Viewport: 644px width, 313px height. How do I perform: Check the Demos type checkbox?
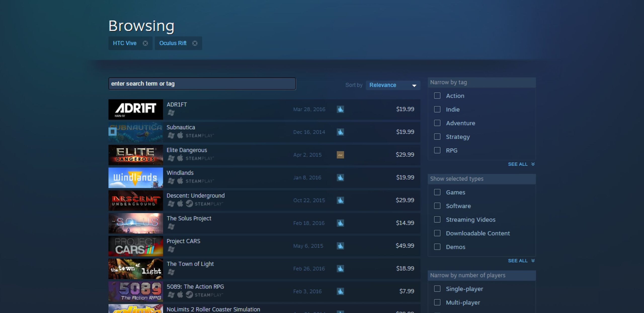point(437,247)
